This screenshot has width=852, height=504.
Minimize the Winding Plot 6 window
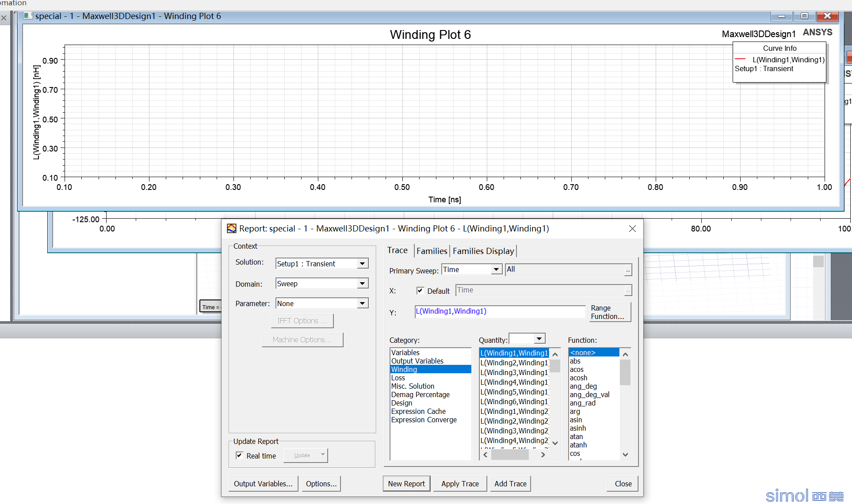(782, 16)
